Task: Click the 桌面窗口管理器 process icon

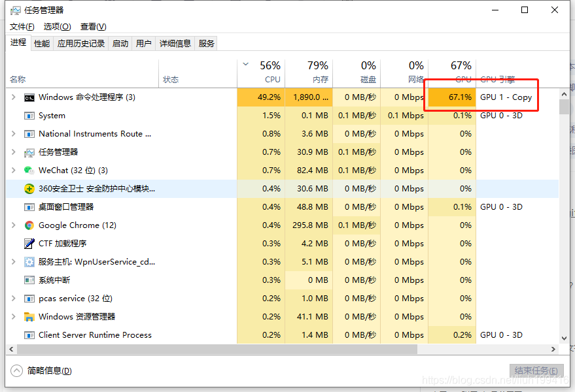Action: coord(29,207)
